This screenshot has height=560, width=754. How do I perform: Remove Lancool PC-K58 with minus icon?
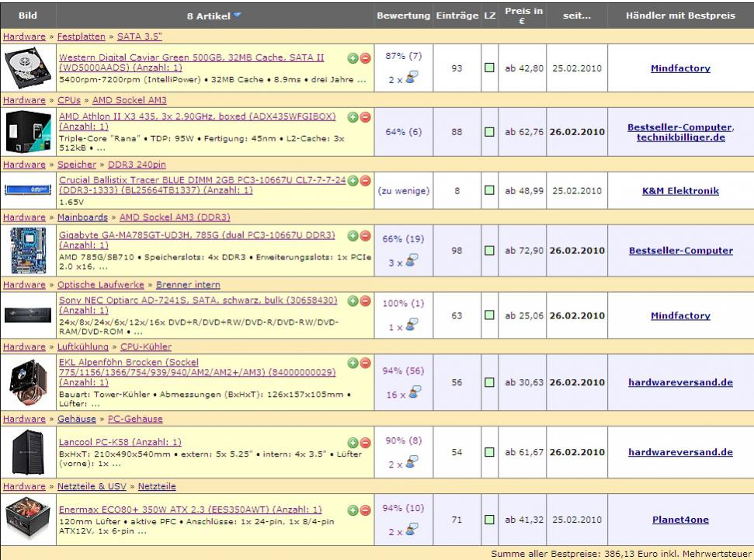point(366,443)
